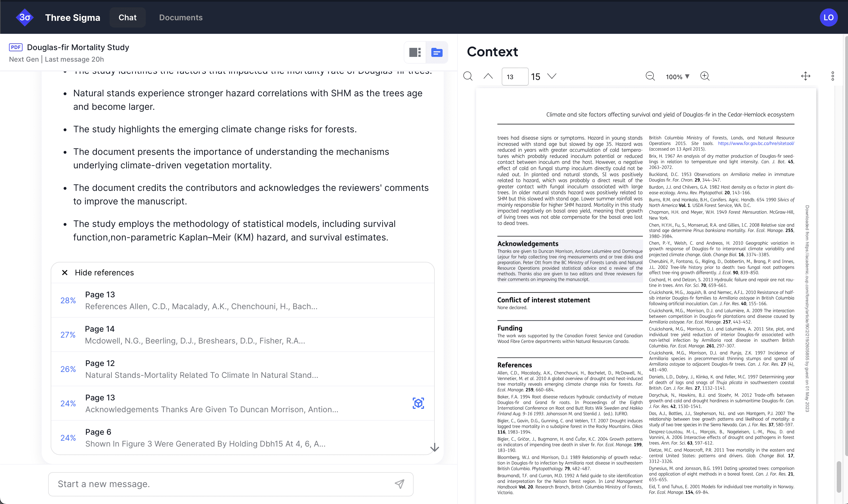This screenshot has height=504, width=848.
Task: Switch to the Documents tab
Action: point(181,17)
